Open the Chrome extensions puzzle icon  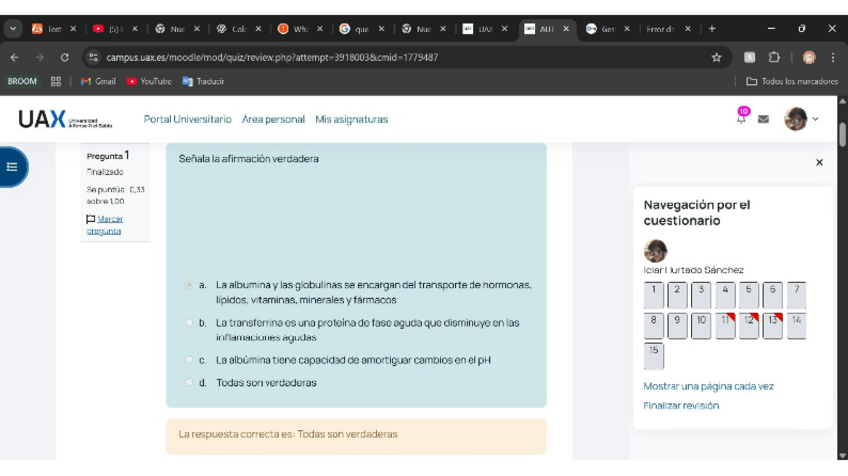[x=774, y=58]
